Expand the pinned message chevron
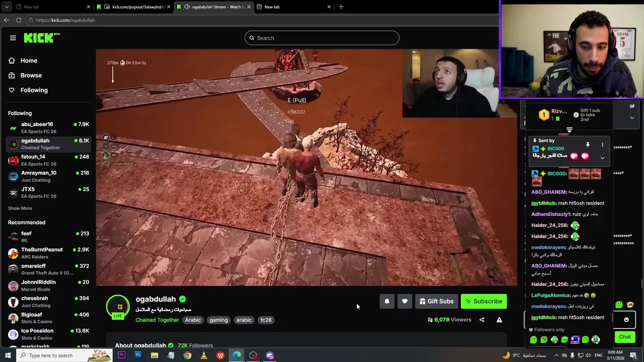The image size is (644, 362). 602,158
